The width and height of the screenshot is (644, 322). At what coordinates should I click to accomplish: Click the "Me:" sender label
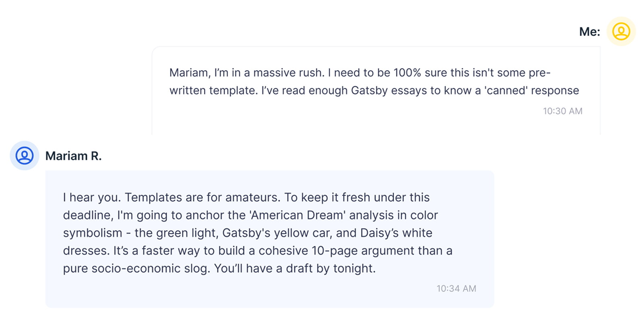589,31
